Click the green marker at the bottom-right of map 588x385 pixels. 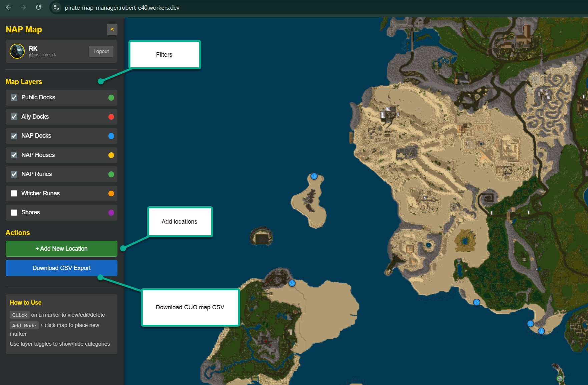(559, 378)
